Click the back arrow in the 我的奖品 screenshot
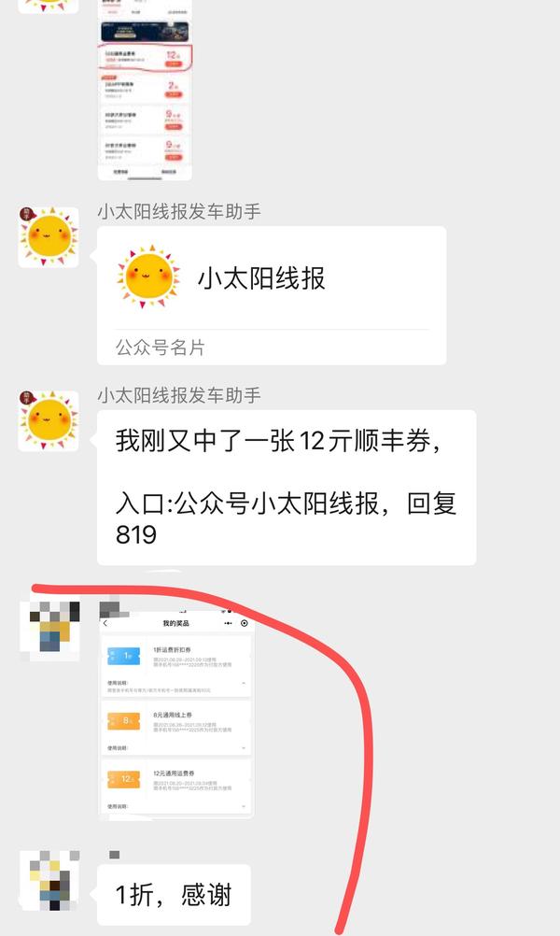560x936 pixels. (105, 623)
